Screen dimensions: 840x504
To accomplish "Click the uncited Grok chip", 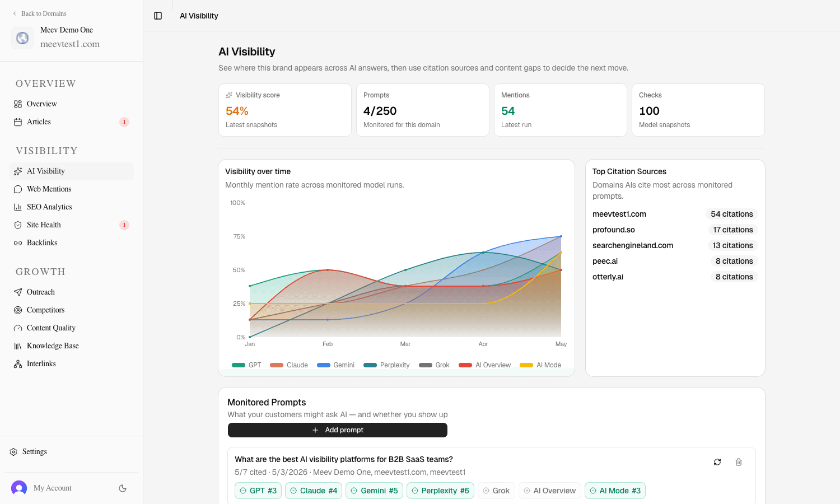I will [496, 491].
